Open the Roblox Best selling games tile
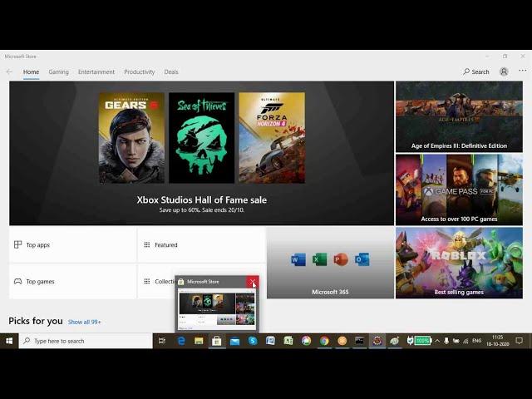532x399 pixels. (x=459, y=263)
